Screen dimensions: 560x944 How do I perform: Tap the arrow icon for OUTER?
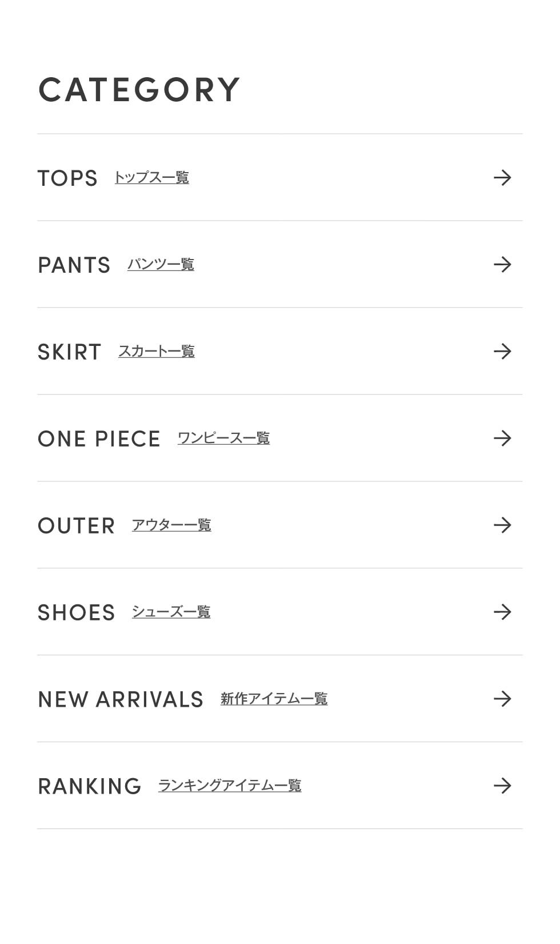click(x=502, y=525)
